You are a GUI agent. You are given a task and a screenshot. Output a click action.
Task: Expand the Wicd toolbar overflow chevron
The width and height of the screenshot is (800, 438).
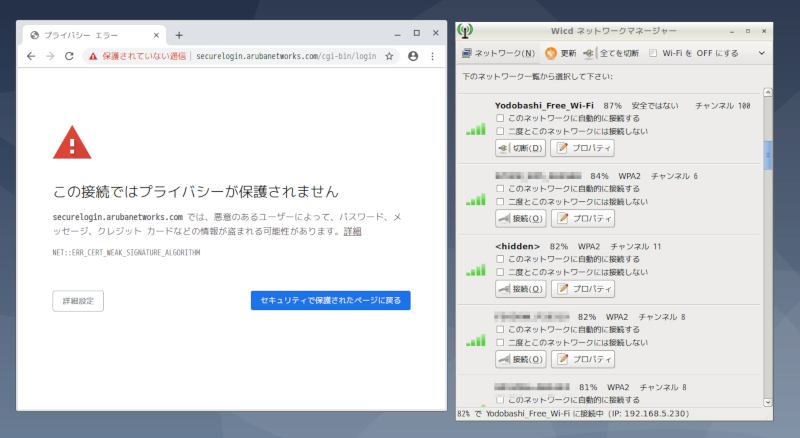[762, 53]
